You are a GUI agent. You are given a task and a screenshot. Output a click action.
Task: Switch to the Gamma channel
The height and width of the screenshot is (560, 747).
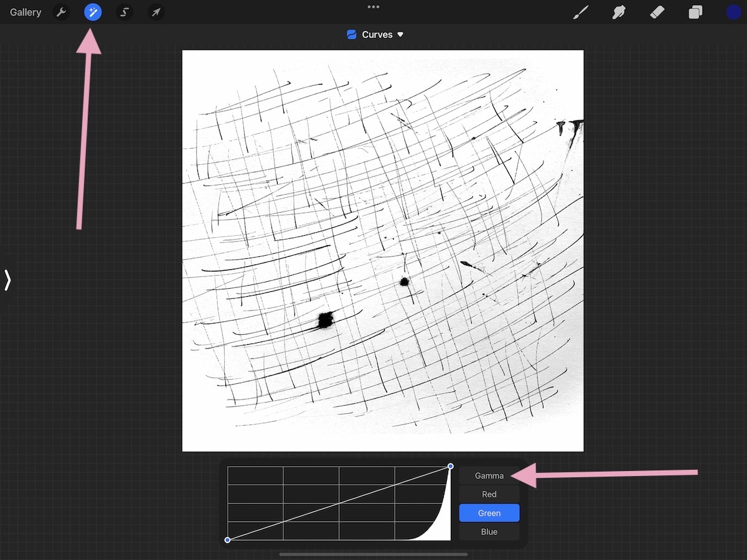click(x=489, y=475)
